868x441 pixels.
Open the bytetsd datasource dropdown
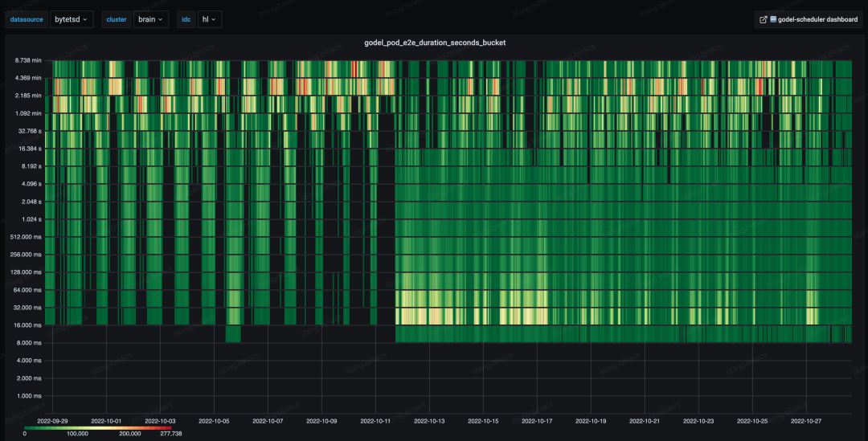(x=72, y=18)
